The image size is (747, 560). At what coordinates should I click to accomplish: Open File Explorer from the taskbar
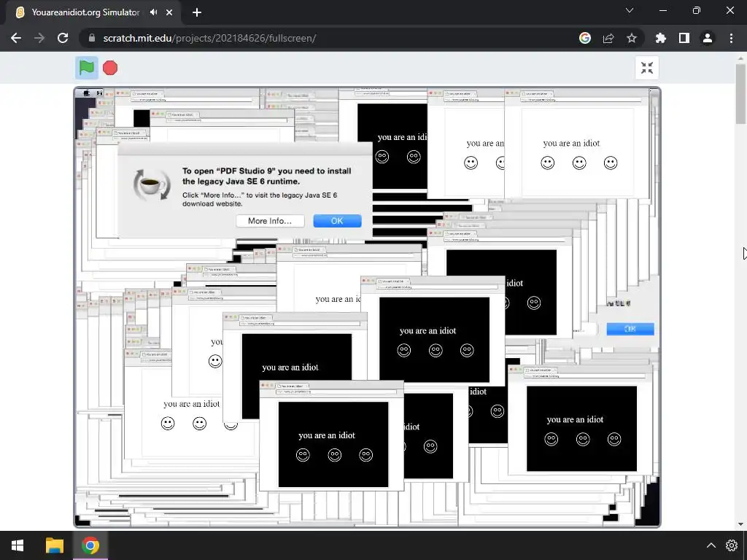point(54,545)
